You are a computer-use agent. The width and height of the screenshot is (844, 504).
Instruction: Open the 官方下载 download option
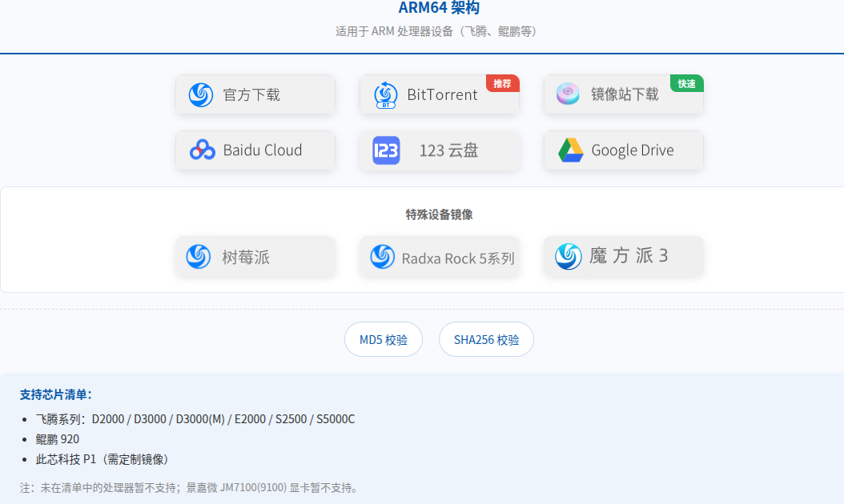tap(255, 94)
